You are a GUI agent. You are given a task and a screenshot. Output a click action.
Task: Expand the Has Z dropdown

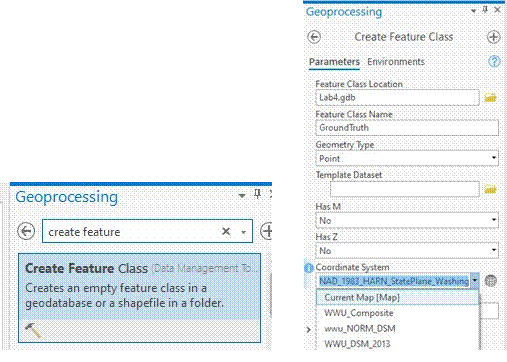[x=494, y=250]
